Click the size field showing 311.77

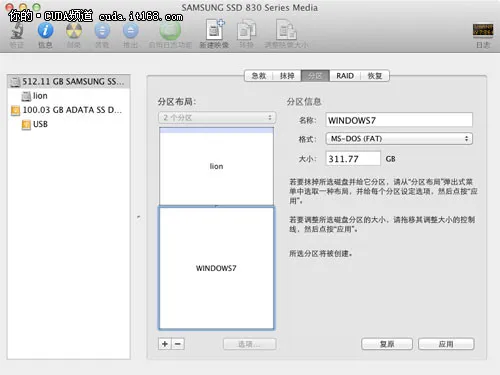(353, 158)
